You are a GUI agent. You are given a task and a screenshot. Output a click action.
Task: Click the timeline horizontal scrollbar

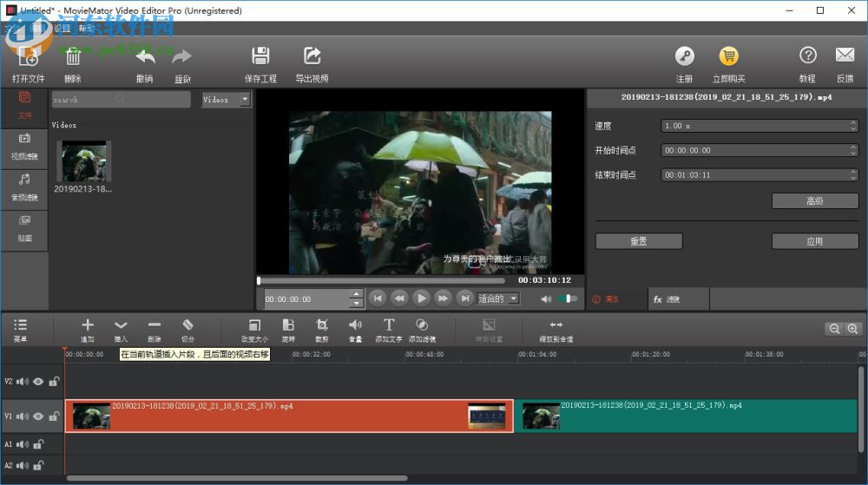tap(237, 478)
